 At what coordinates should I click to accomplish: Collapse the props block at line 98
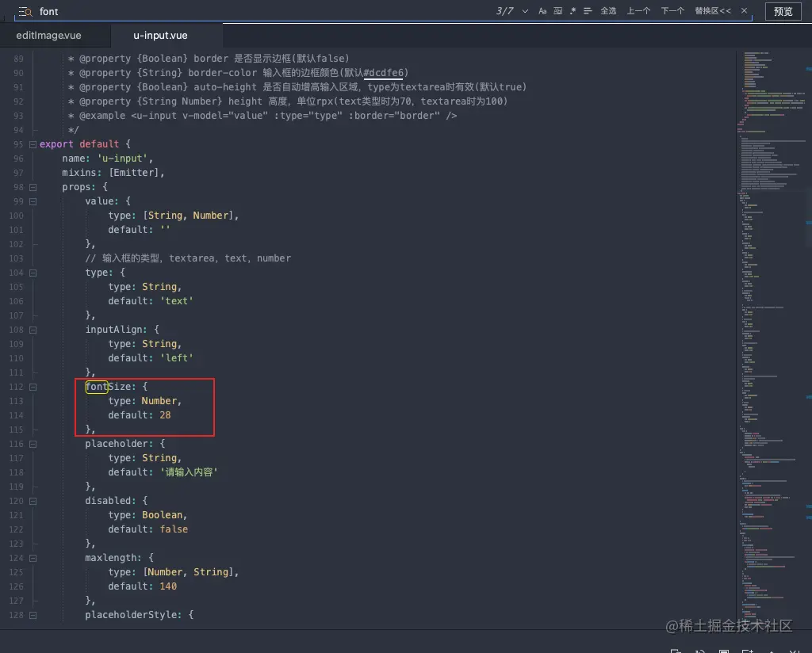[x=33, y=187]
